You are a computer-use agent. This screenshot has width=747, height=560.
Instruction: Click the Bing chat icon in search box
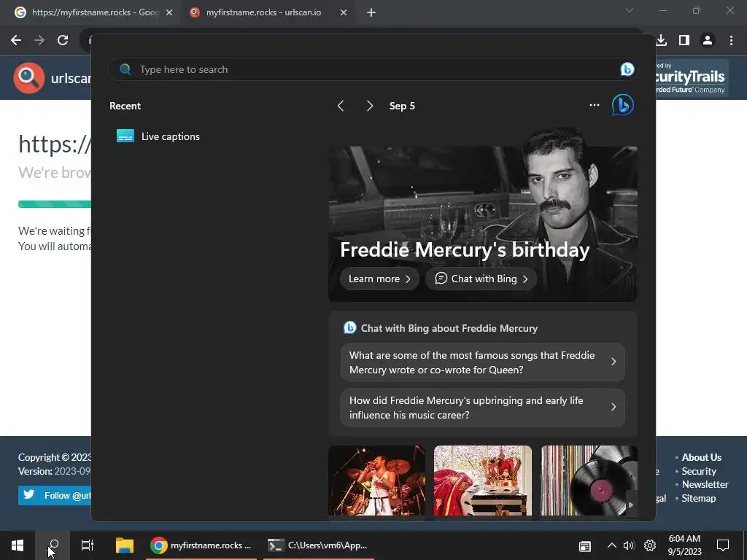pos(627,69)
